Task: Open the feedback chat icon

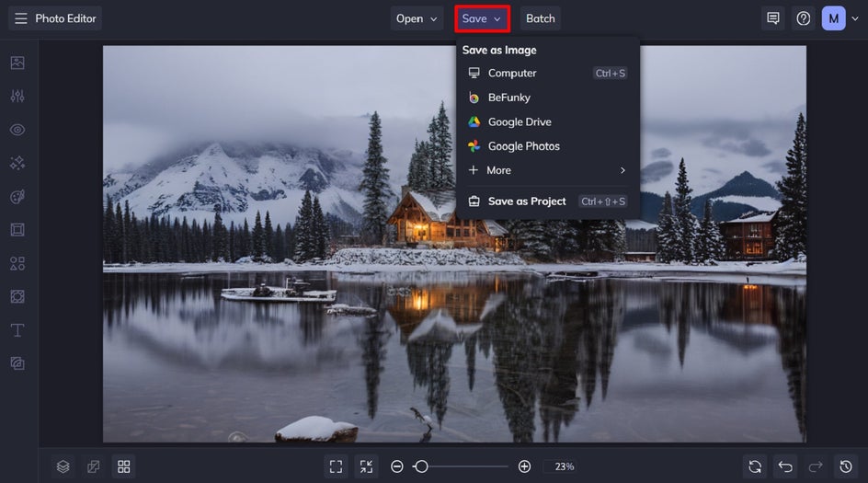Action: pyautogui.click(x=773, y=18)
